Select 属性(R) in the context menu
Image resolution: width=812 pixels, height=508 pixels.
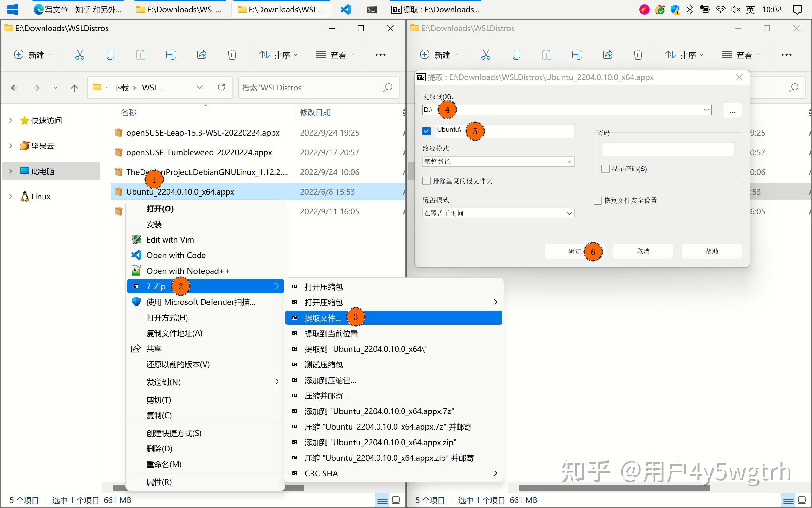(x=205, y=482)
